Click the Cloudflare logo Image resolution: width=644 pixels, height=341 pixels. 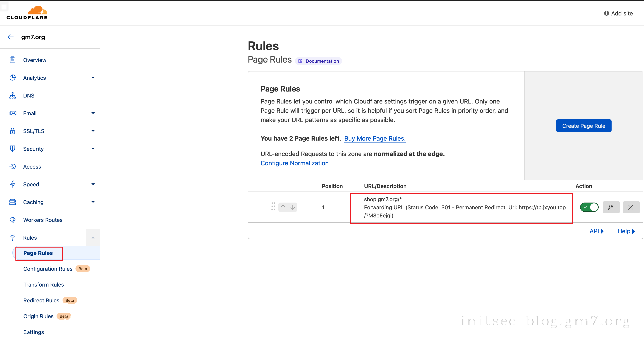(x=27, y=13)
